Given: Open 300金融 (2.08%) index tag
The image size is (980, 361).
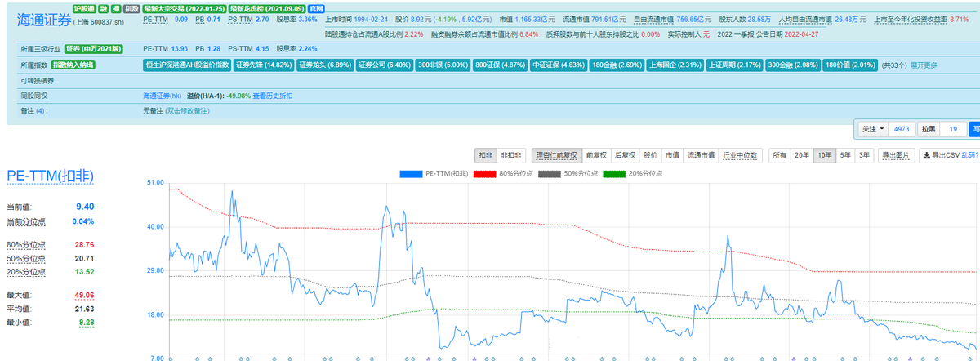Looking at the screenshot, I should point(795,65).
